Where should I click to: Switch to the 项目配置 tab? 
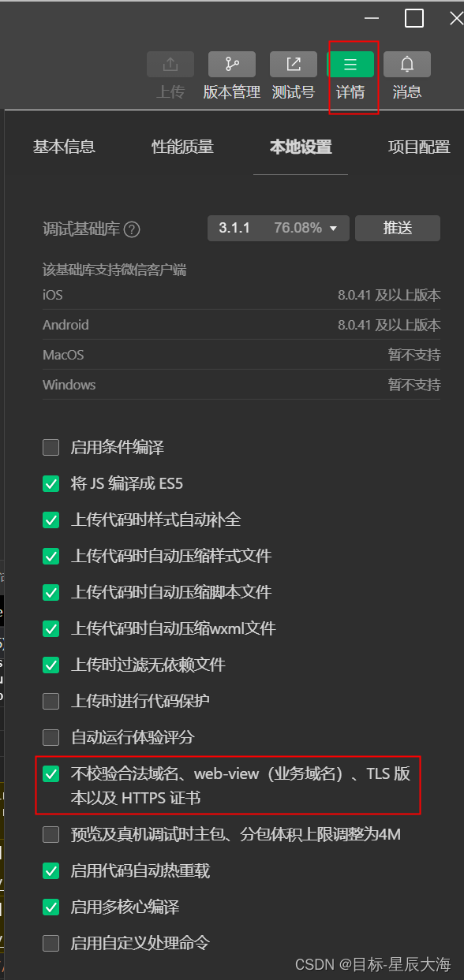tap(419, 147)
